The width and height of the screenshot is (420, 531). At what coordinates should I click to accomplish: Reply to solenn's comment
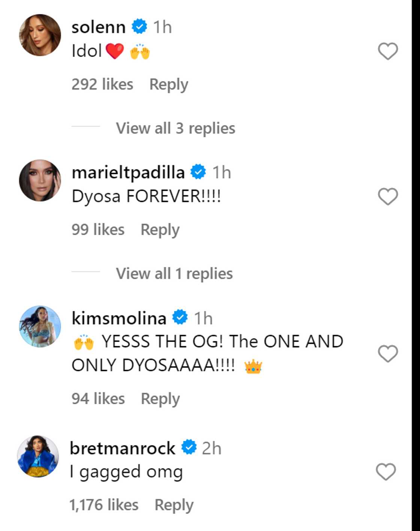point(169,84)
